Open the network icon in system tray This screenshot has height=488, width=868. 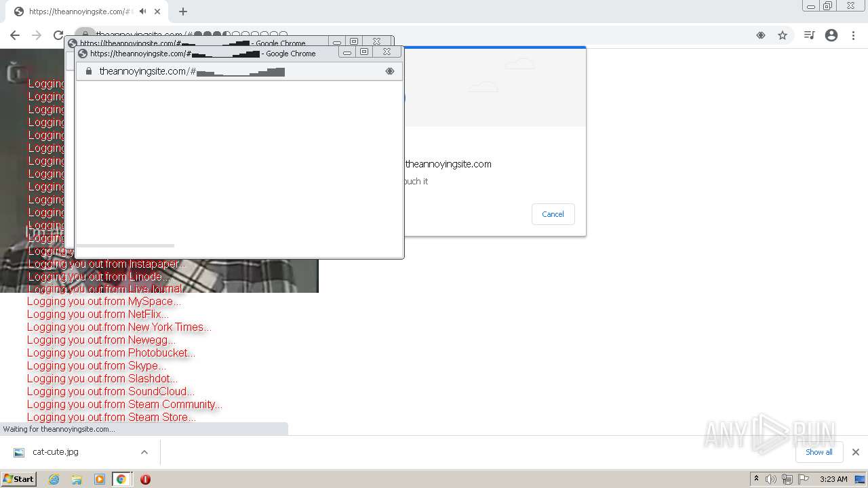point(787,479)
